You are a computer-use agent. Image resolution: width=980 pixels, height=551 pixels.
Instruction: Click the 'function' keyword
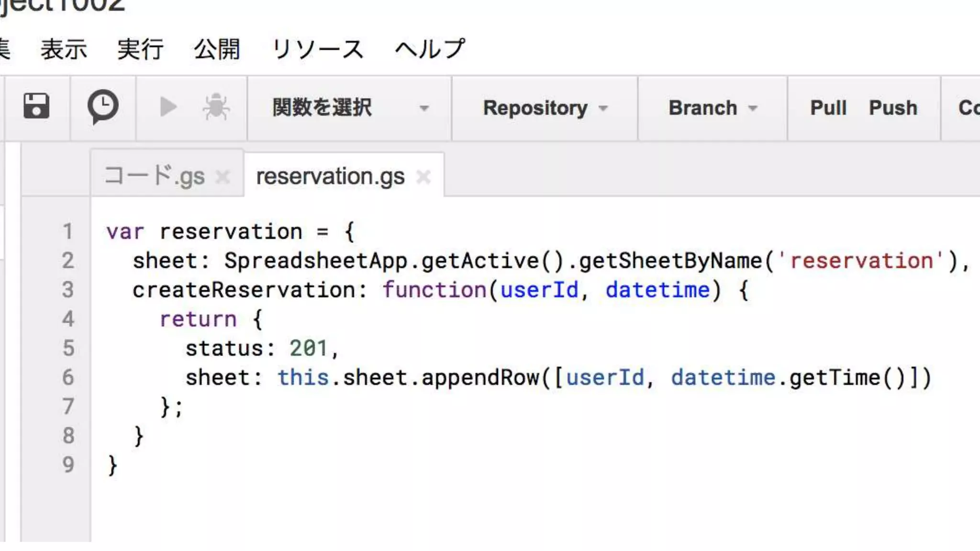coord(434,290)
